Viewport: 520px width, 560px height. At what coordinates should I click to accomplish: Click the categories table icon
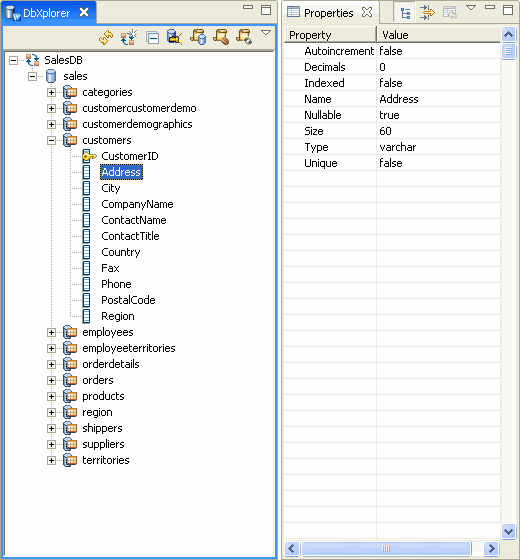pos(70,92)
